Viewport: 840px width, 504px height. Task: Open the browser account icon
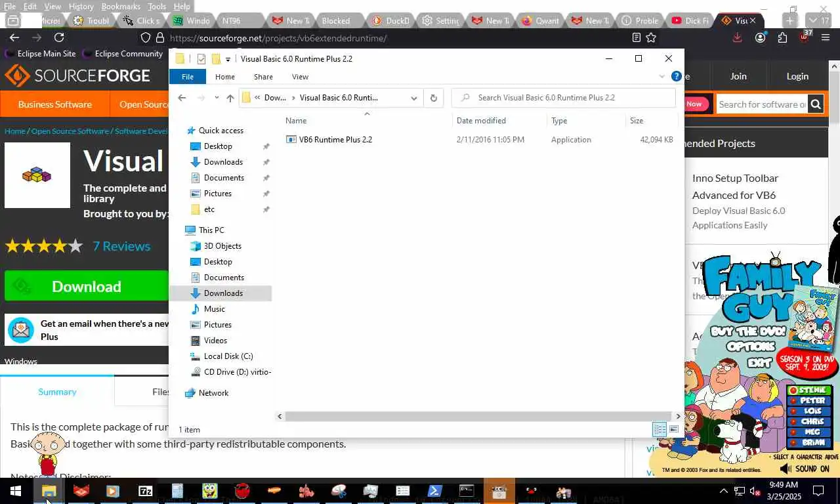tap(760, 38)
